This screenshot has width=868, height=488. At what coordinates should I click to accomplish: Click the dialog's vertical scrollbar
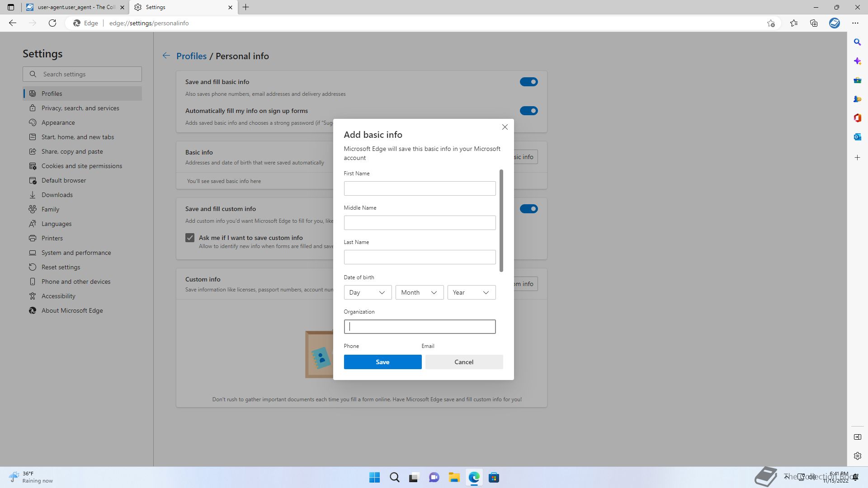click(501, 221)
